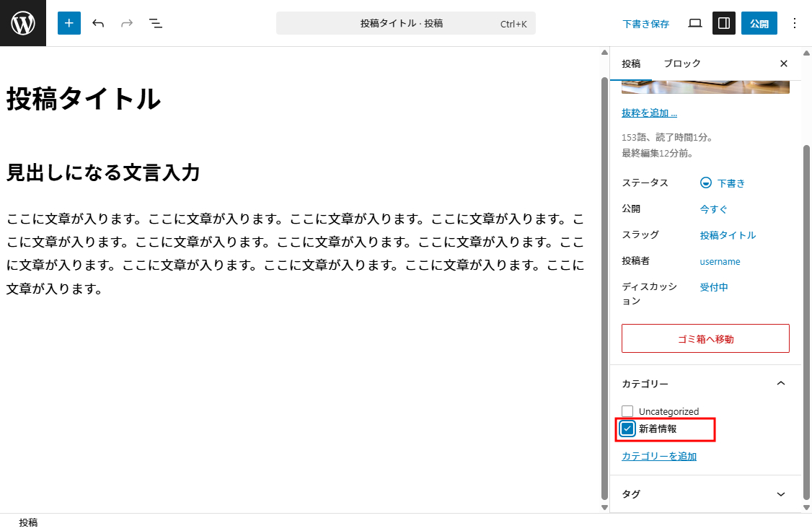Click the カテゴリーを追加 link

pos(658,457)
